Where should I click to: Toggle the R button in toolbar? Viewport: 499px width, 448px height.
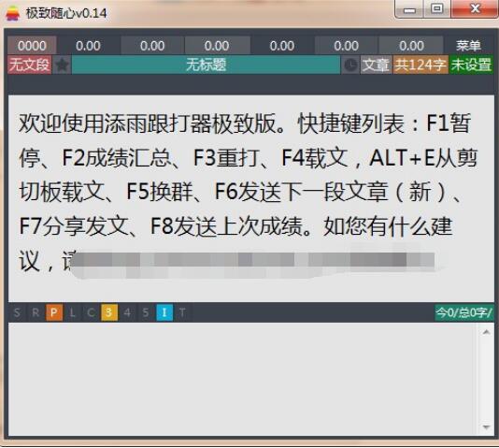pos(36,312)
